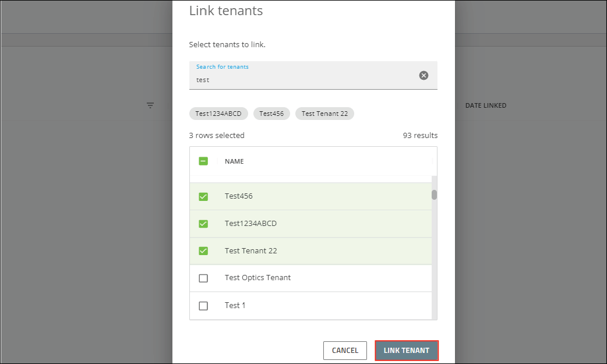Check the Test 1 checkbox
The image size is (607, 364).
[203, 306]
